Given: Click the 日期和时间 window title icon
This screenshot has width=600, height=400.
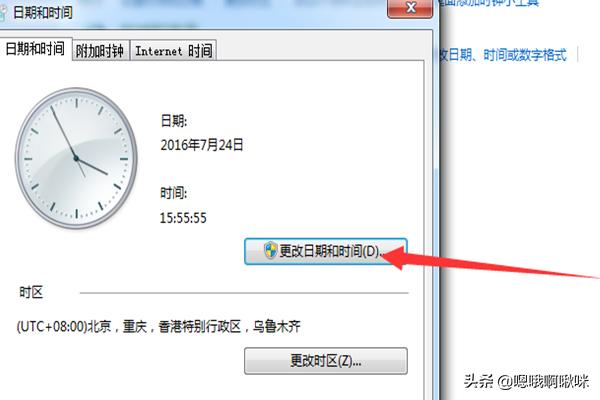Looking at the screenshot, I should (3, 13).
